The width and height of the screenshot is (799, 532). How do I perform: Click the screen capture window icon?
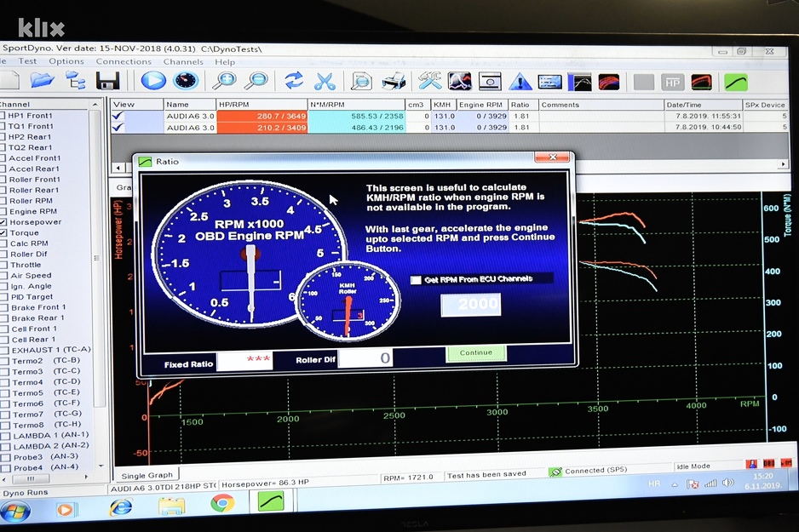coord(490,82)
